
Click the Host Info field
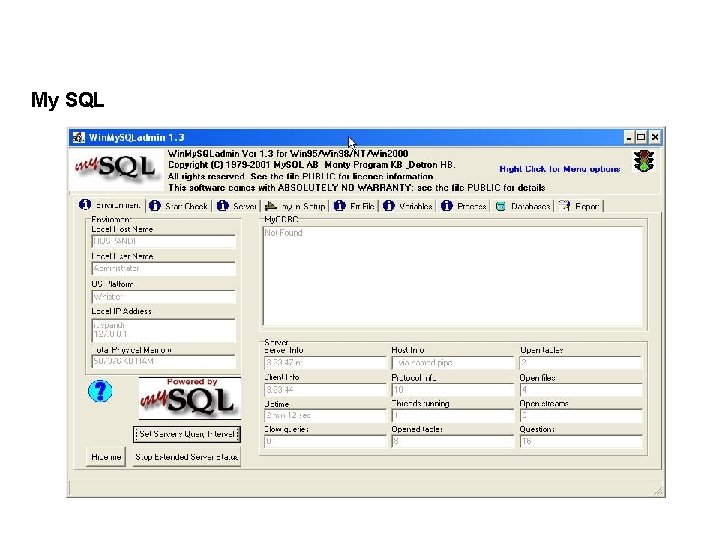(453, 363)
